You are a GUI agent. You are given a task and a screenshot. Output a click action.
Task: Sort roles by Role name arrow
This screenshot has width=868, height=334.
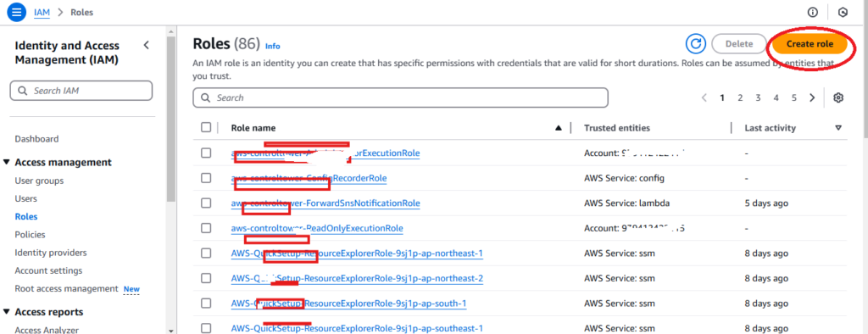(x=559, y=128)
